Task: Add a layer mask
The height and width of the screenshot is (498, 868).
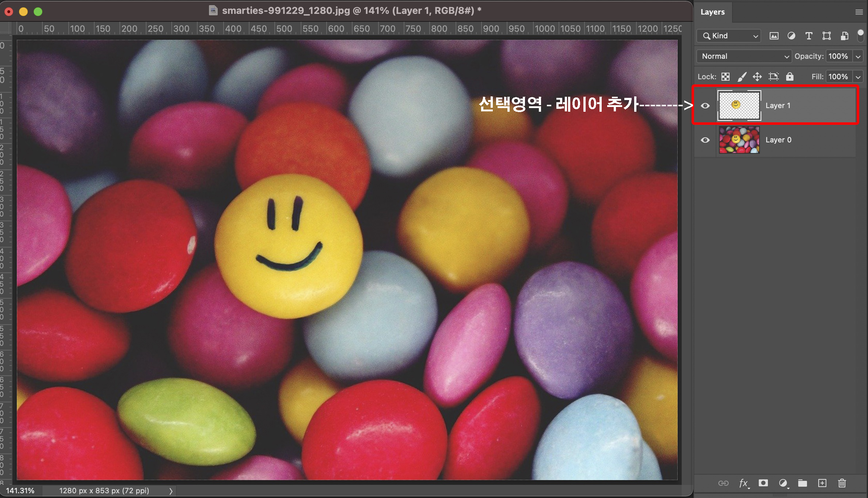Action: click(x=763, y=483)
